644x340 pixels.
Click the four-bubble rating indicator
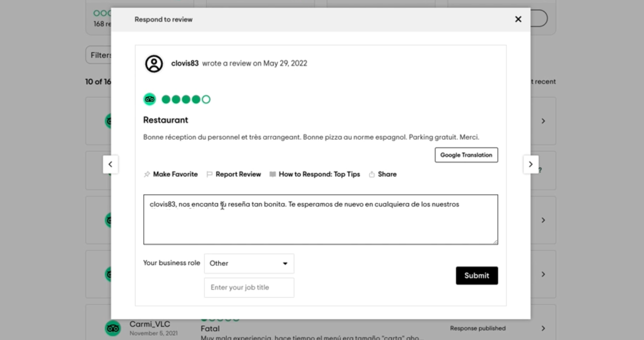click(186, 99)
